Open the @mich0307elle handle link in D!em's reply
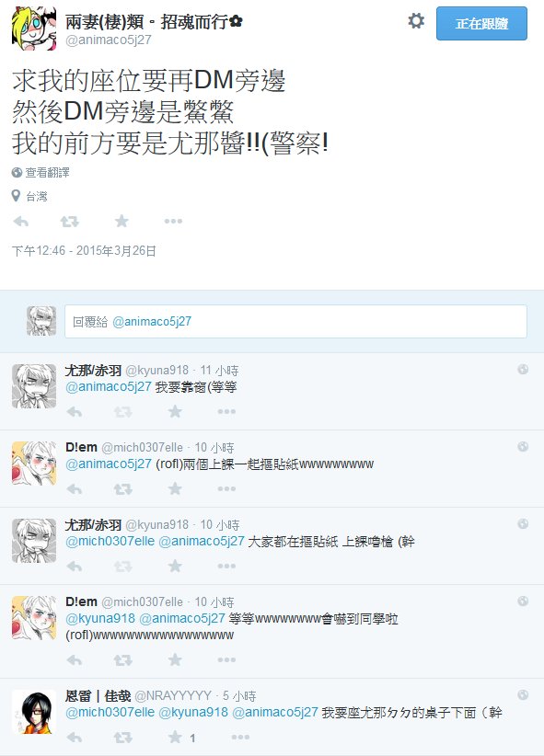Viewport: 544px width, 756px height. click(x=143, y=447)
